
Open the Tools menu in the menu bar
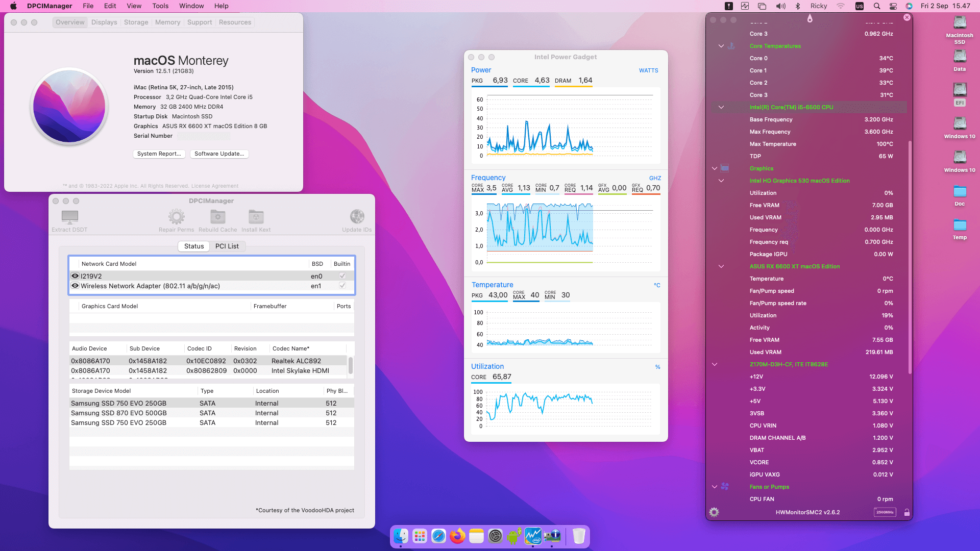click(160, 6)
